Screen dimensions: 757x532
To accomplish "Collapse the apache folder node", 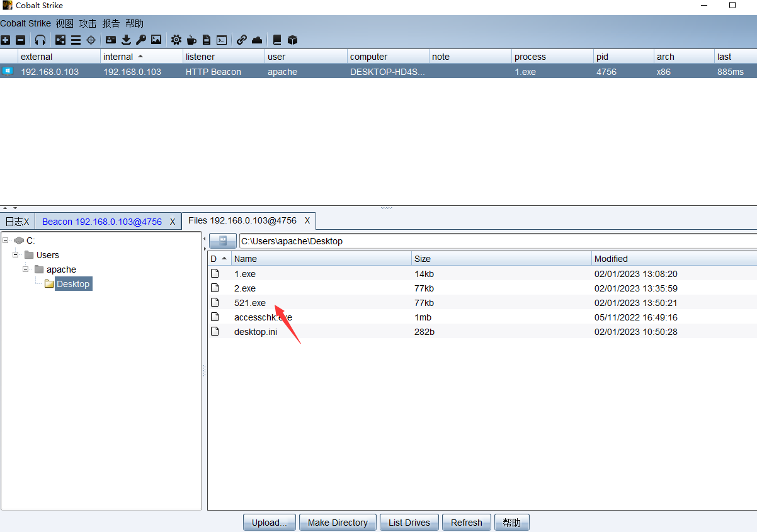I will click(x=26, y=269).
